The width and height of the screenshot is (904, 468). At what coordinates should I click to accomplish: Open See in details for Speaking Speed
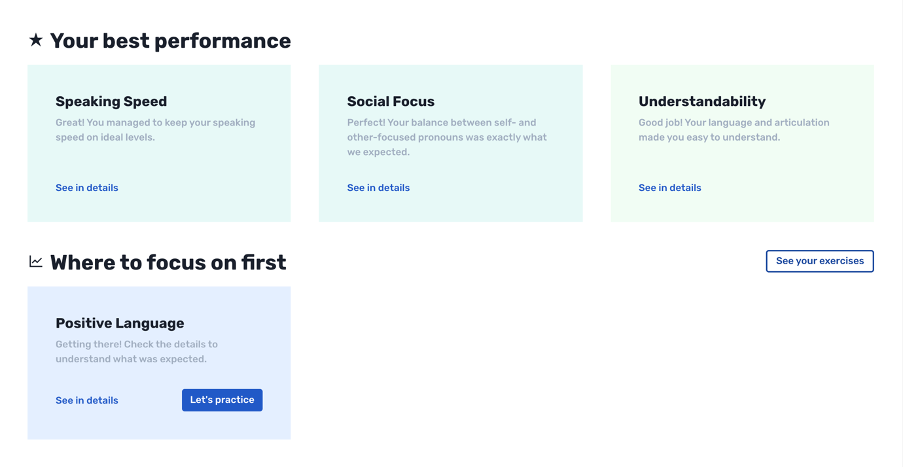pyautogui.click(x=87, y=188)
